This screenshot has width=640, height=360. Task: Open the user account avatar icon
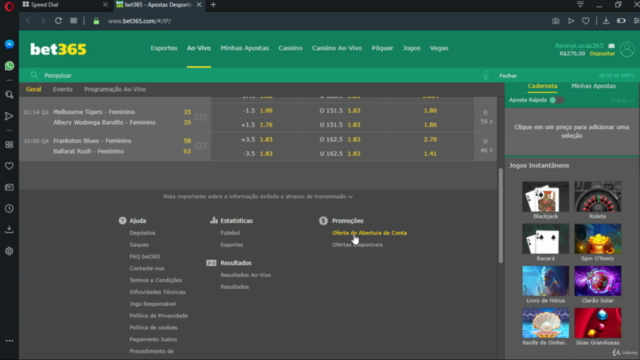pyautogui.click(x=627, y=49)
